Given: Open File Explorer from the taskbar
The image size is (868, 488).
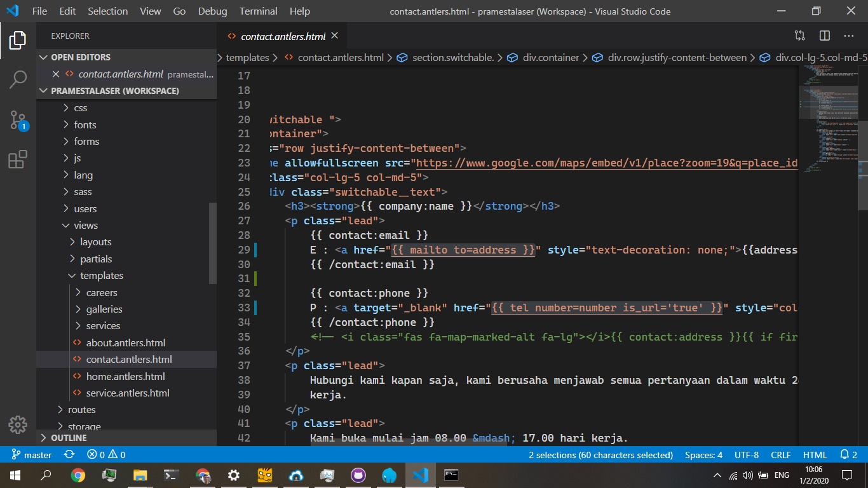Looking at the screenshot, I should click(x=140, y=475).
